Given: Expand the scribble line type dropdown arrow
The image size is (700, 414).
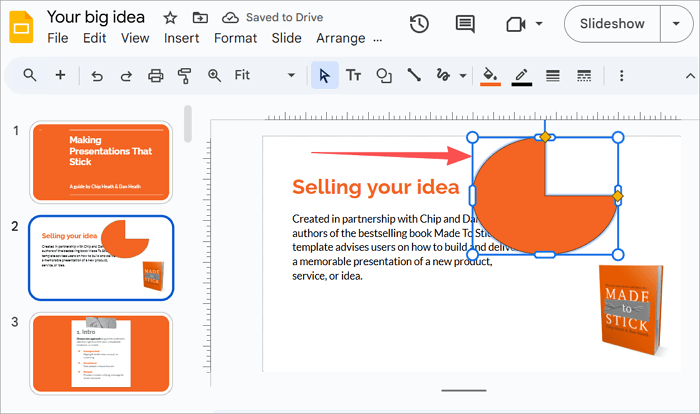Looking at the screenshot, I should (463, 75).
